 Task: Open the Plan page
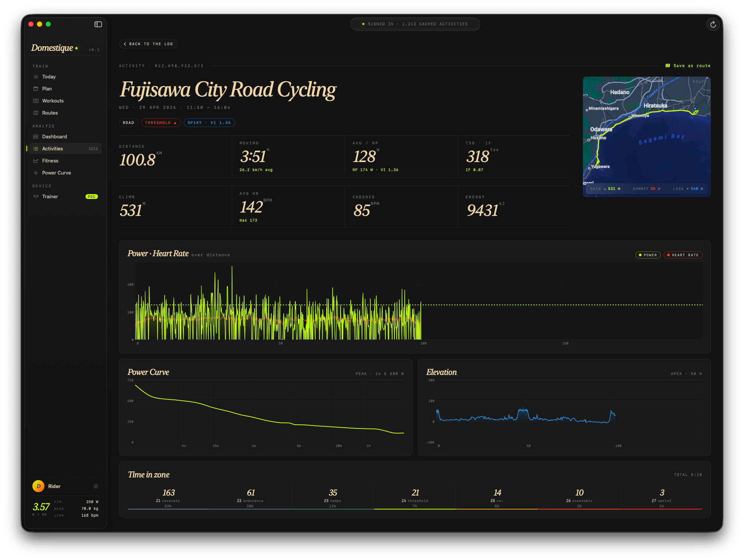click(x=66, y=89)
